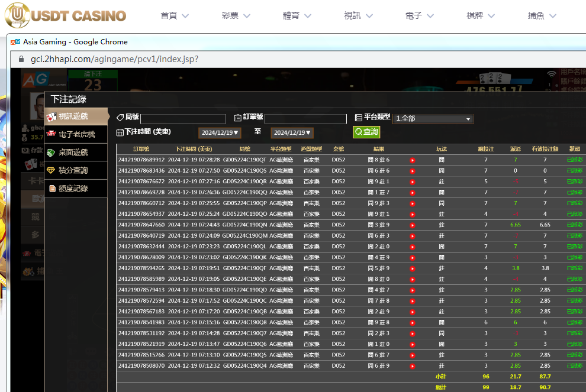
Task: Play video replay for round GD05224C190QN
Action: point(413,225)
